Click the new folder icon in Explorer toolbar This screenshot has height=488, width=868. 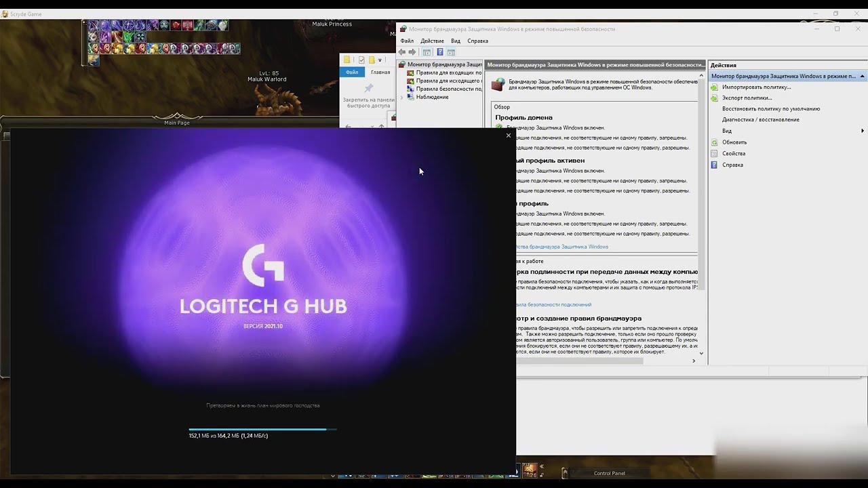[372, 60]
